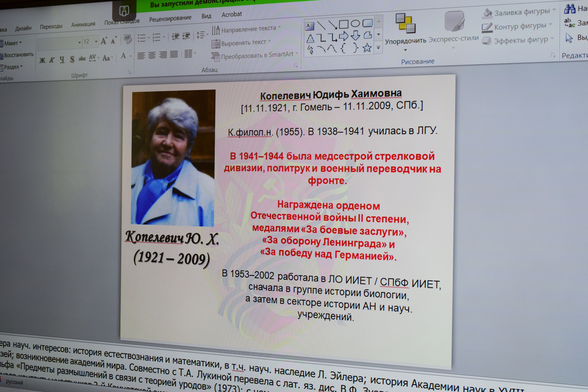Open the Переходы tab

tap(51, 26)
